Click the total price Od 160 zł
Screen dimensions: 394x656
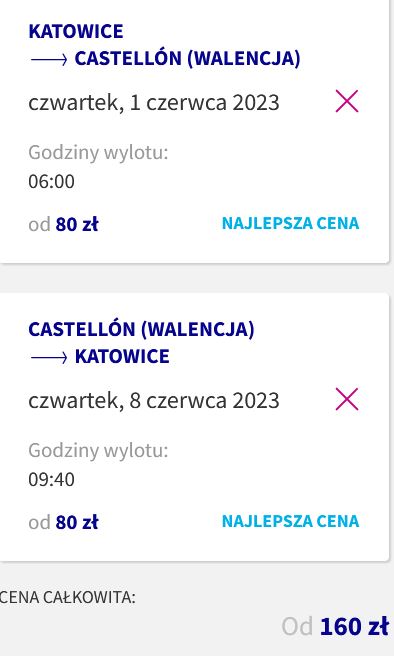[x=335, y=627]
